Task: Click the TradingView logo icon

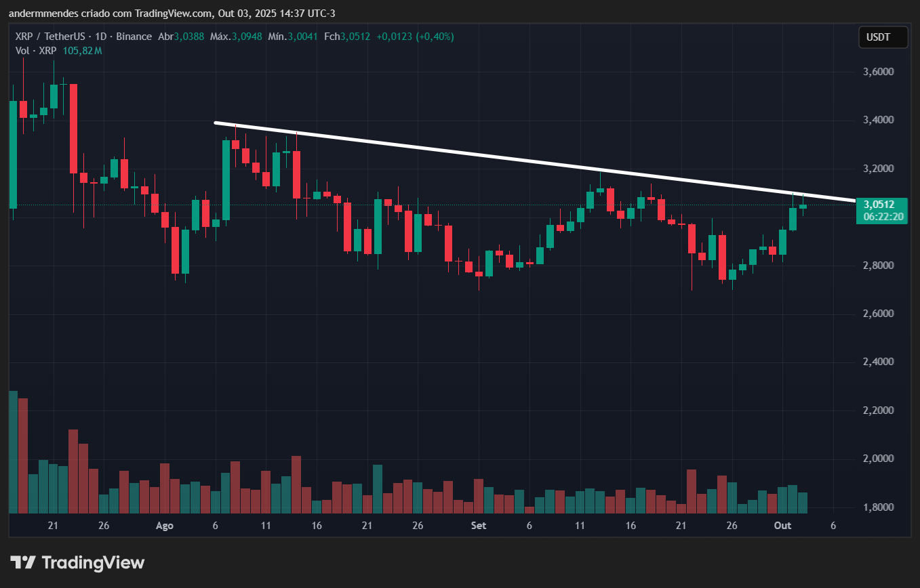Action: [x=23, y=562]
